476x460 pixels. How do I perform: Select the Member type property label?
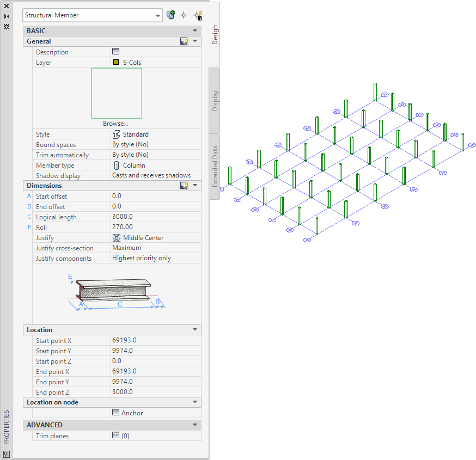[x=55, y=165]
